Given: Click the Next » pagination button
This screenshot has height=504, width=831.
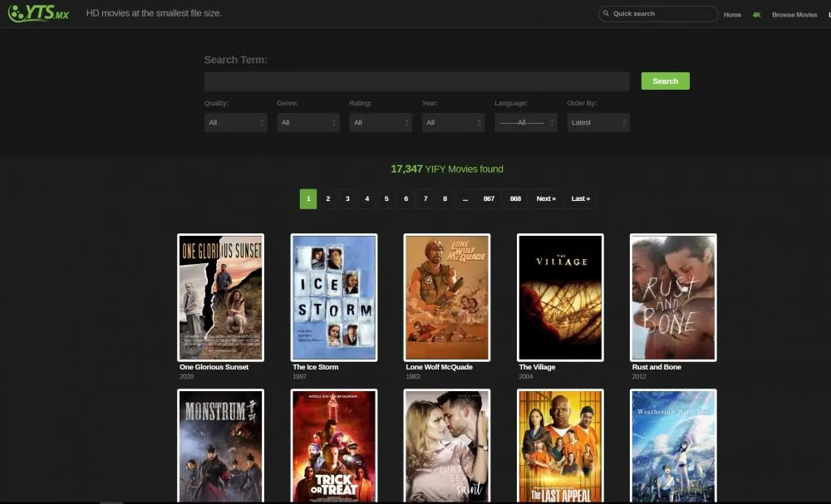Looking at the screenshot, I should 546,199.
